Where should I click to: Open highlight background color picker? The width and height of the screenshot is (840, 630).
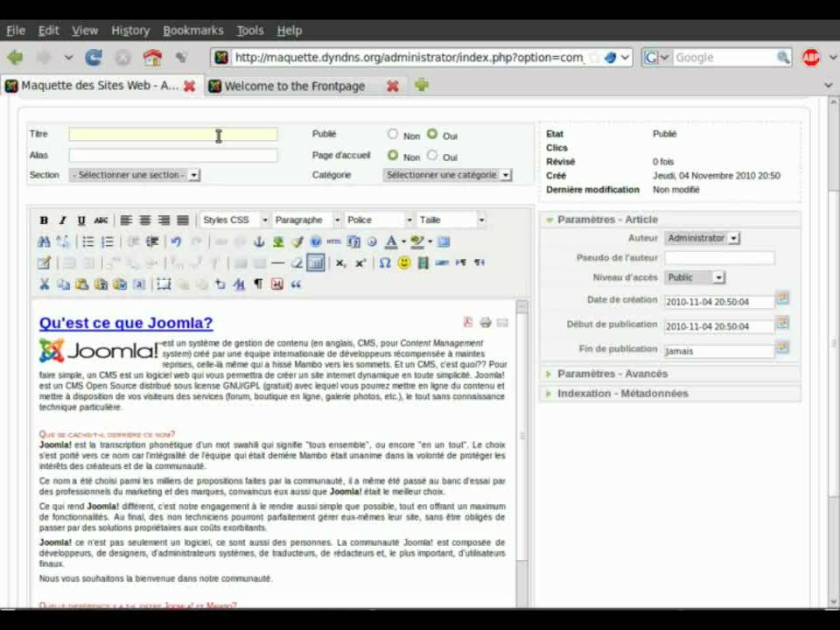coord(416,241)
